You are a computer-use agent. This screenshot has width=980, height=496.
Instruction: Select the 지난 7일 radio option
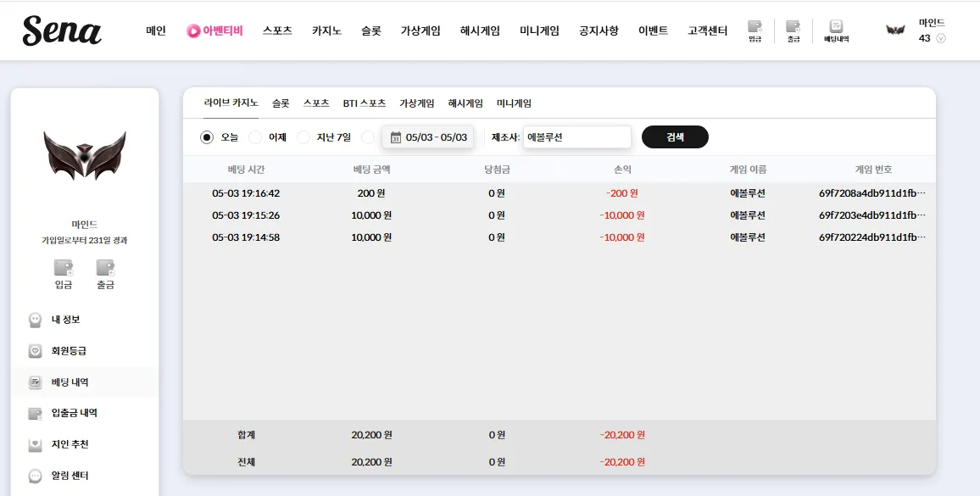[x=303, y=137]
